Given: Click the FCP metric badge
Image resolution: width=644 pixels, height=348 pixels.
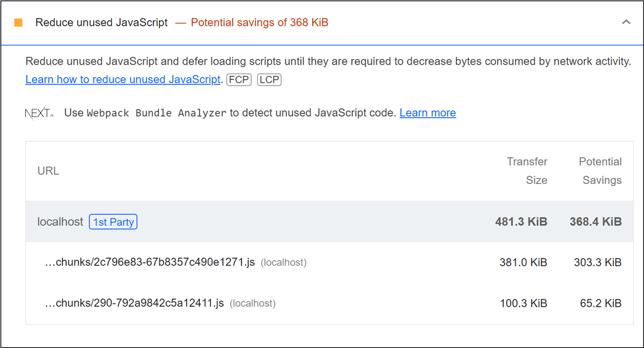Looking at the screenshot, I should pos(238,80).
